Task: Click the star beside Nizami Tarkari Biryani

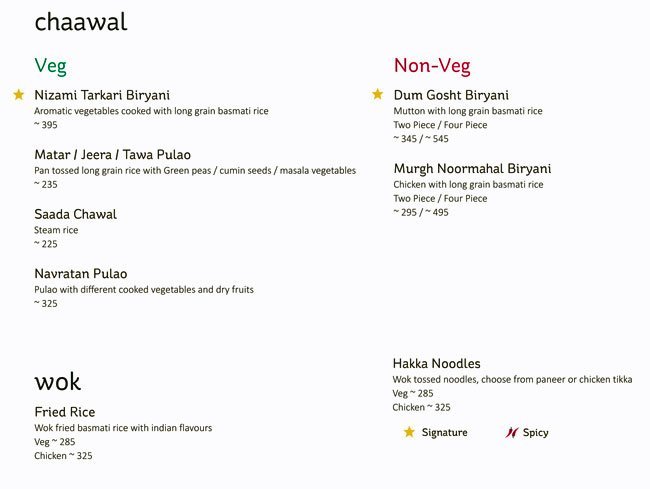Action: coord(18,95)
